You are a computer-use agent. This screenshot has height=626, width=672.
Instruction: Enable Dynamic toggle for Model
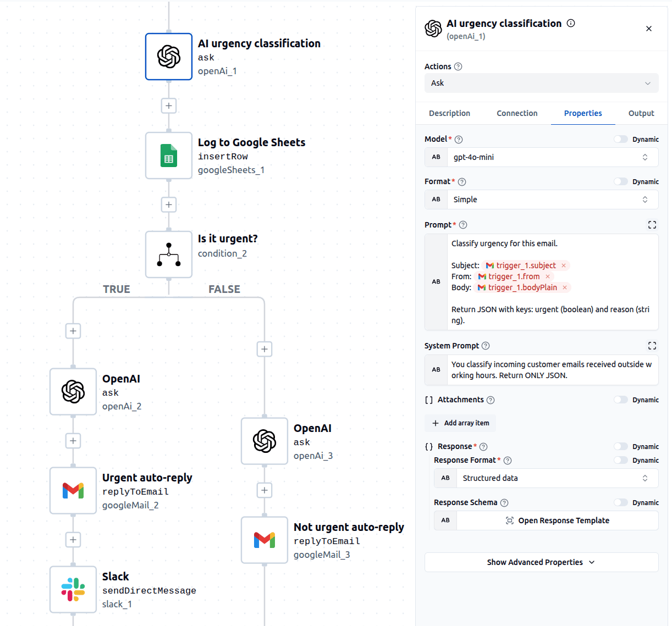[621, 140]
